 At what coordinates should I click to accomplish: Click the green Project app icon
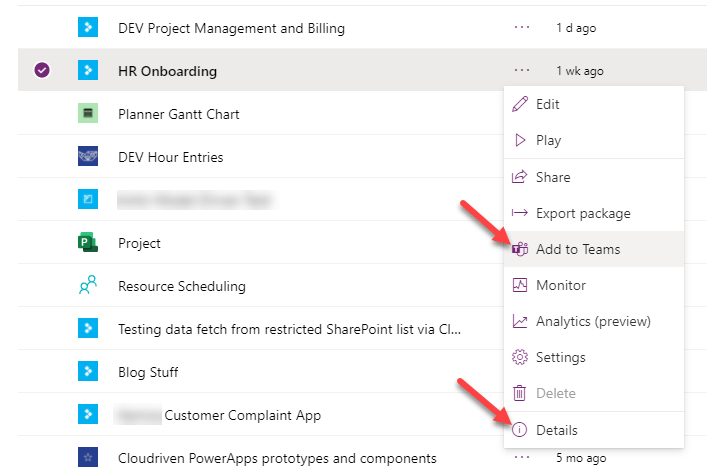88,243
